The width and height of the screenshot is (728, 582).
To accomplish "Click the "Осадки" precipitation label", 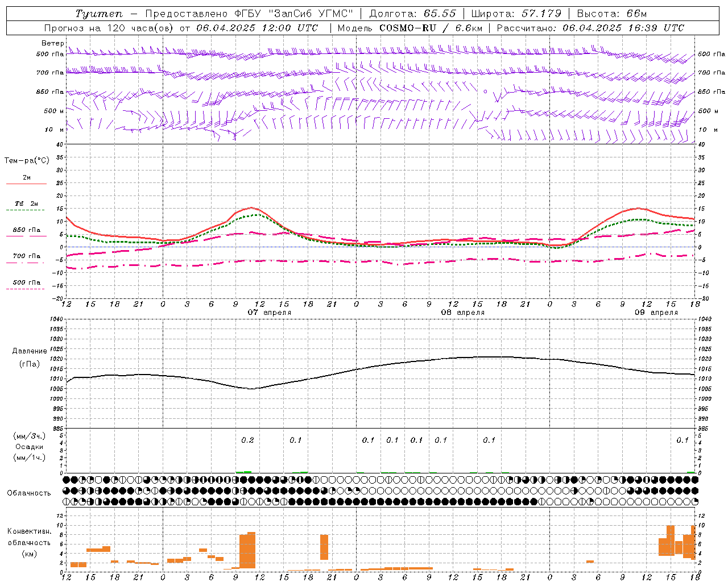I will tap(30, 447).
